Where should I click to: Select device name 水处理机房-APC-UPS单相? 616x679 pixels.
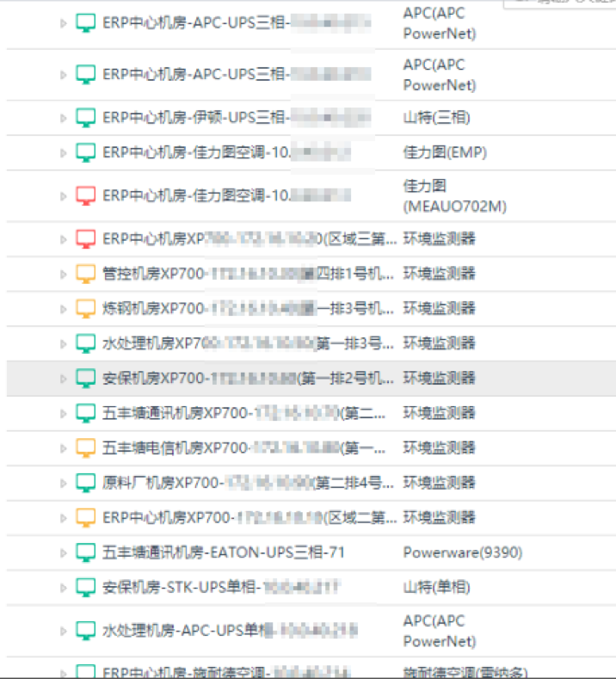(x=231, y=631)
